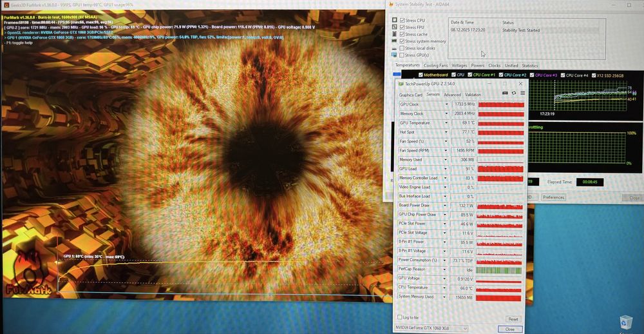Open Cooling Fans tab in AIDA64
This screenshot has height=334, width=644.
point(436,65)
